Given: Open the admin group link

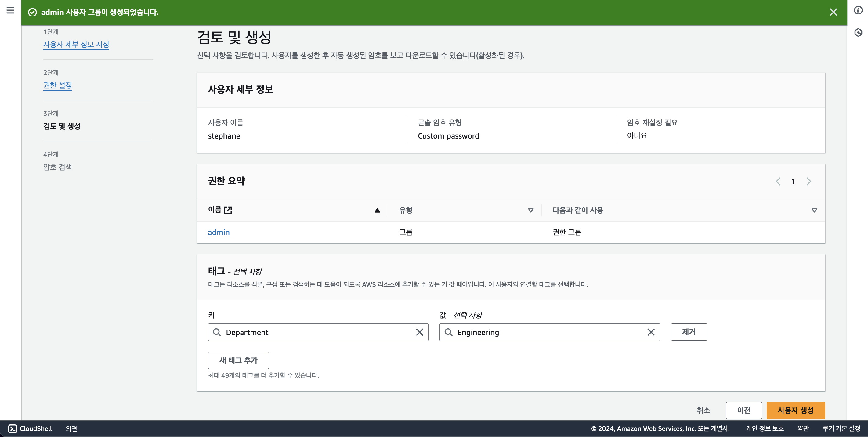Looking at the screenshot, I should point(218,233).
